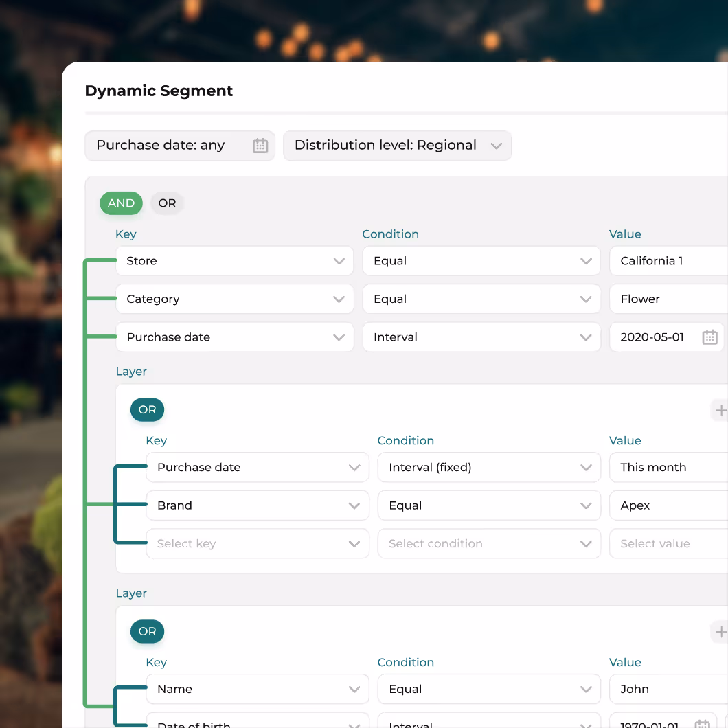
Task: Open Equal condition dropdown in Brand row
Action: pyautogui.click(x=489, y=505)
